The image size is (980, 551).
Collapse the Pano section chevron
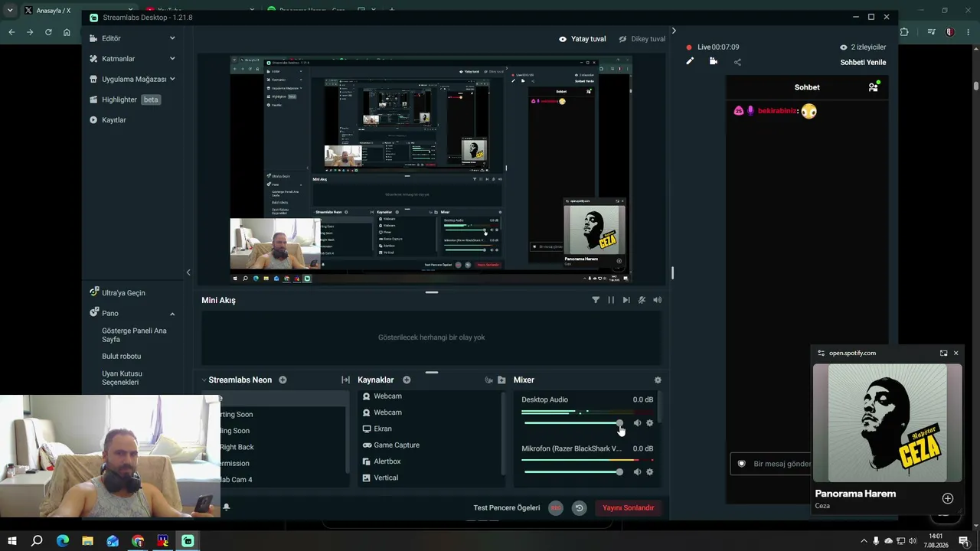coord(172,314)
